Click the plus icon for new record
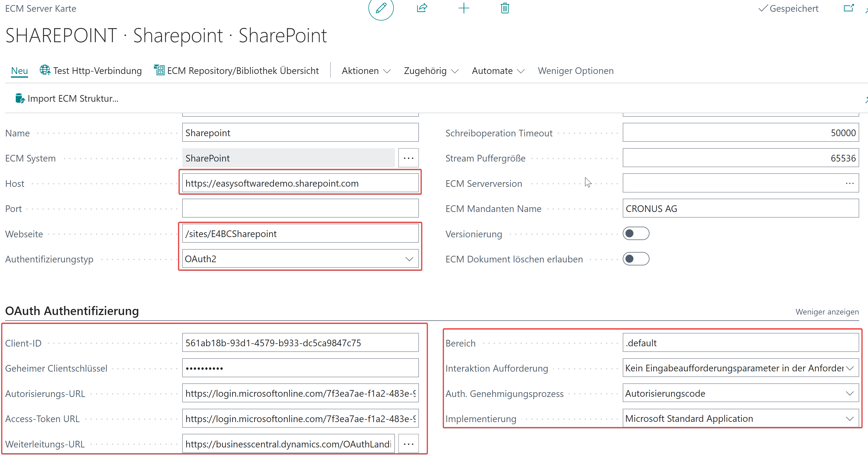 [464, 8]
